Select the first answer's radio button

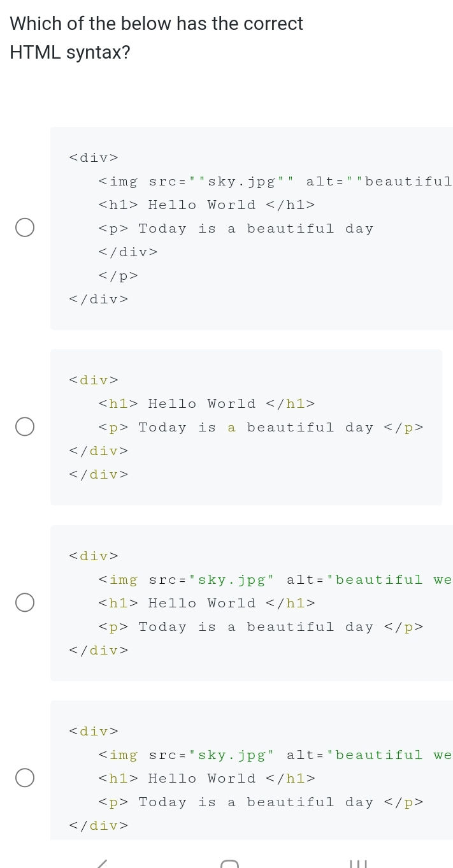coord(25,227)
